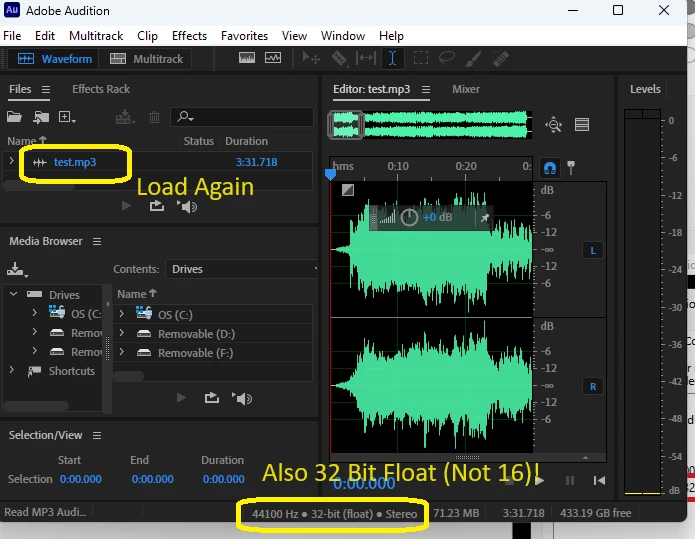The height and width of the screenshot is (539, 695).
Task: Select the Time Selection tool
Action: click(x=392, y=58)
